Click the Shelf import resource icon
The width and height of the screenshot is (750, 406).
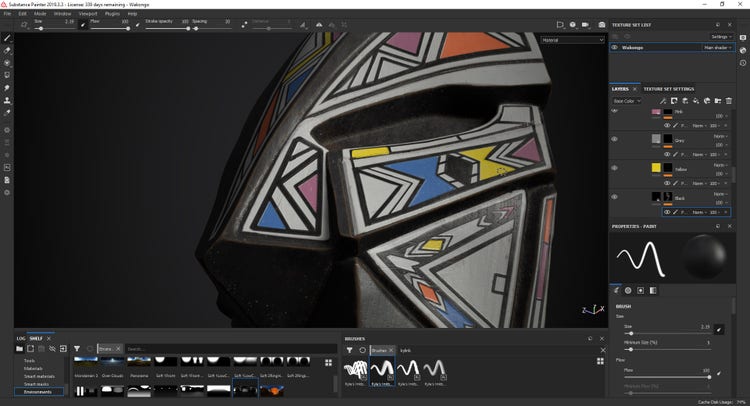point(63,349)
